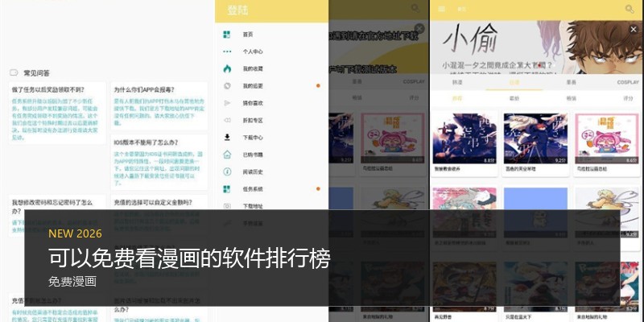The height and width of the screenshot is (322, 644).
Task: Open hamburger menu in right screen header
Action: [x=441, y=9]
